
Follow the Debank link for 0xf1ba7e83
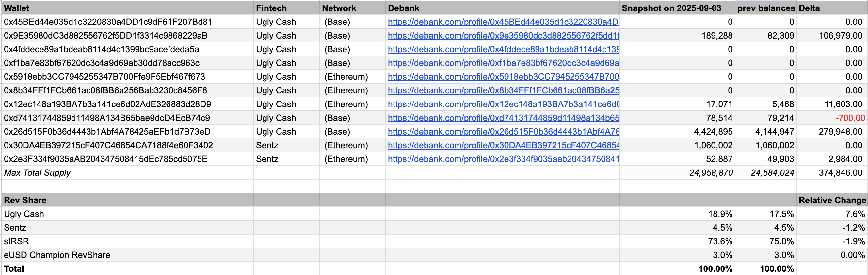503,63
